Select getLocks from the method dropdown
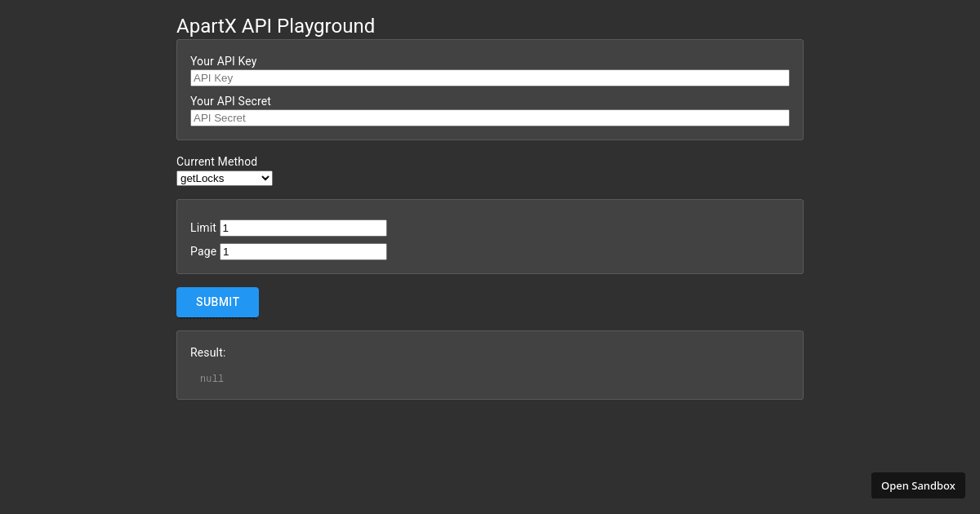This screenshot has width=980, height=514. (x=224, y=178)
